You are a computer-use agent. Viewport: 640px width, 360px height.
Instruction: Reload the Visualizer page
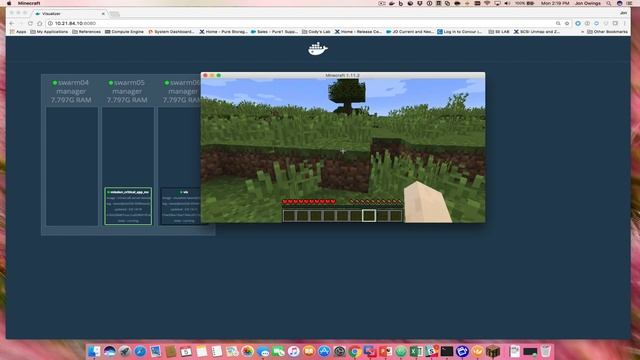(x=31, y=23)
